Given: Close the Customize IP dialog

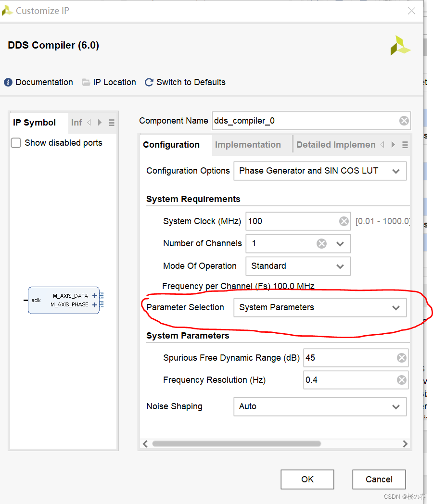Looking at the screenshot, I should (411, 11).
